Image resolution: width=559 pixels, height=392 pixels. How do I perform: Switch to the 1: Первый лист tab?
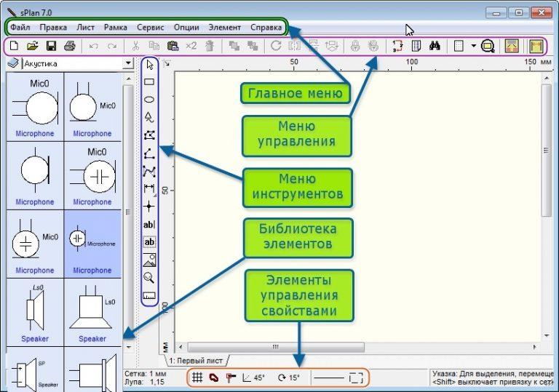(196, 361)
